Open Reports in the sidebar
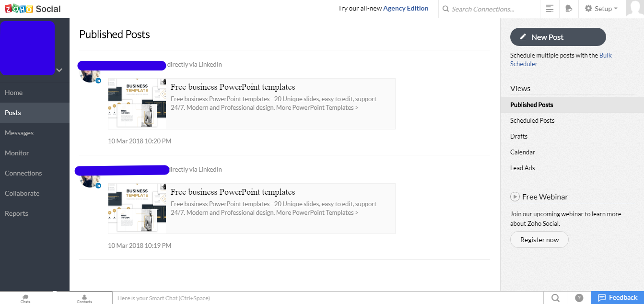This screenshot has height=304, width=644. (x=16, y=213)
